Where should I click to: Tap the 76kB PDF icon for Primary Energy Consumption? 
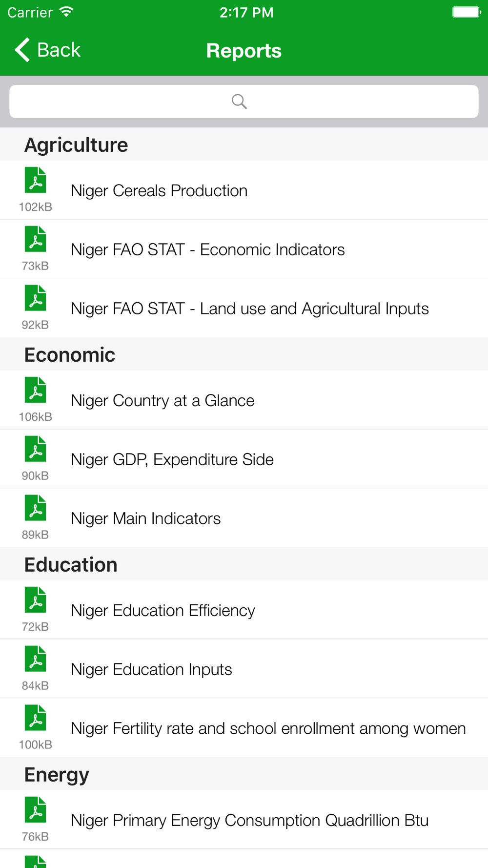(x=36, y=810)
